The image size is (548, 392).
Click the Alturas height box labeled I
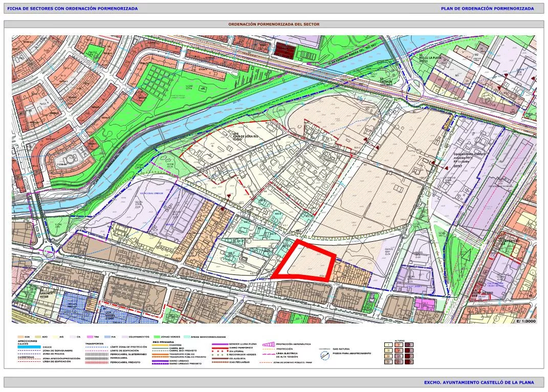(x=388, y=345)
